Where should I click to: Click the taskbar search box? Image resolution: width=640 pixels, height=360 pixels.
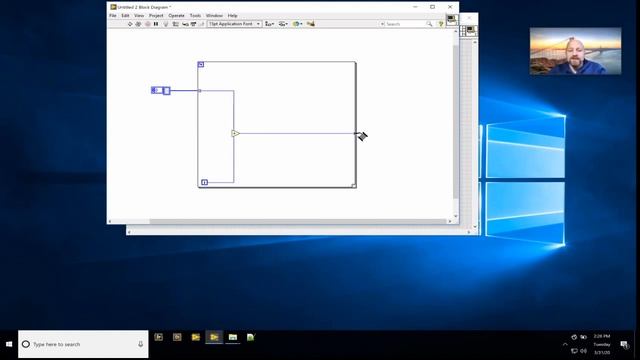[83, 344]
